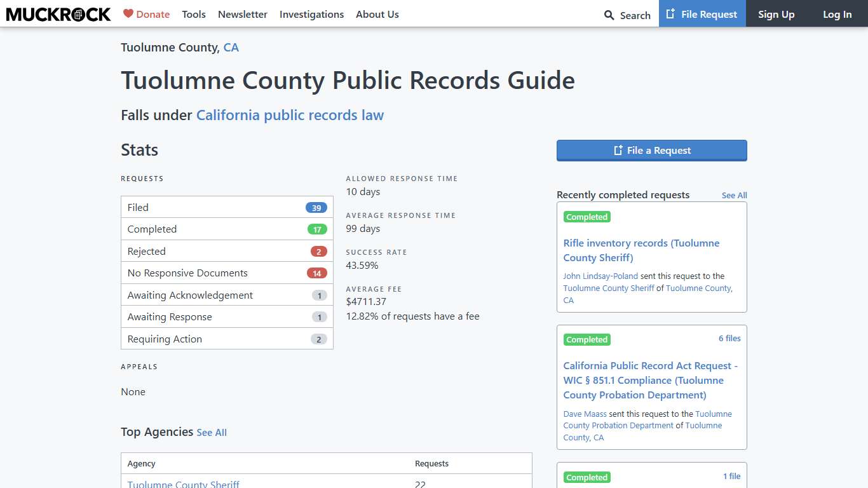Open Tuolumne County Sheriff in the agency table
This screenshot has height=488, width=868.
pos(183,484)
